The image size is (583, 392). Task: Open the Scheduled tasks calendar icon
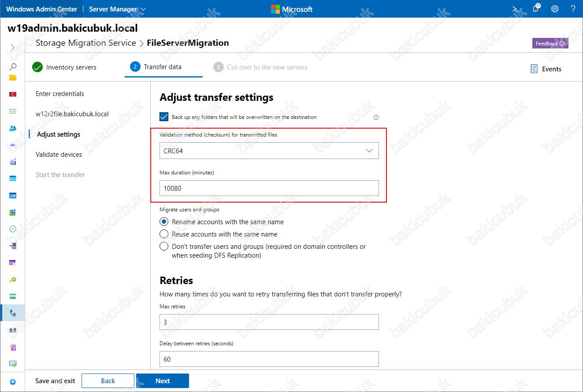point(13,263)
